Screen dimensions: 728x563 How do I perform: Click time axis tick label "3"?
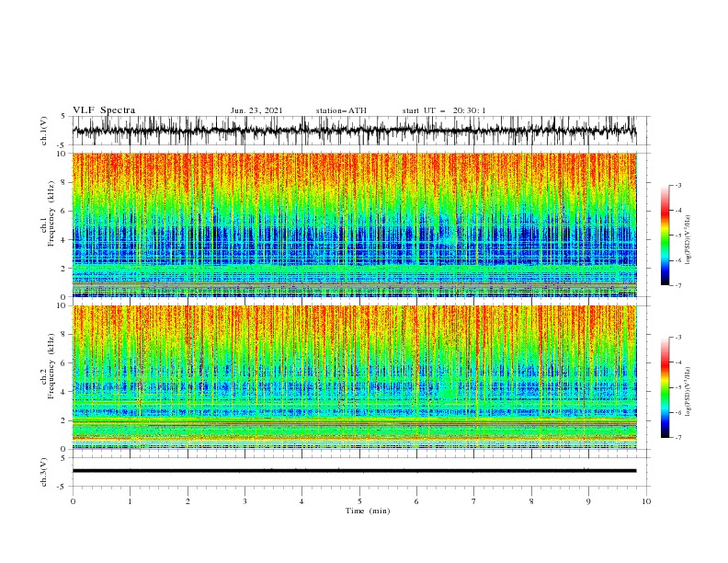pos(245,501)
